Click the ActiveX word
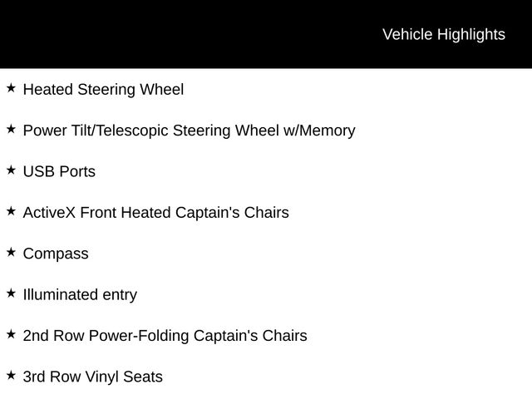 tap(49, 213)
